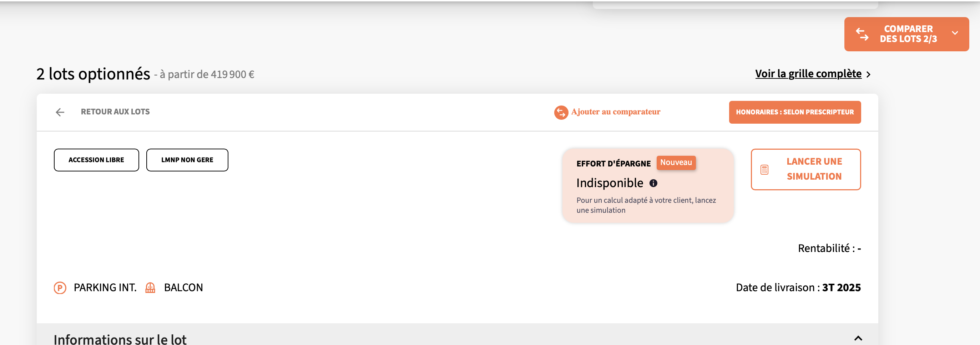Click the orange comparator circle icon
980x345 pixels.
coord(561,113)
